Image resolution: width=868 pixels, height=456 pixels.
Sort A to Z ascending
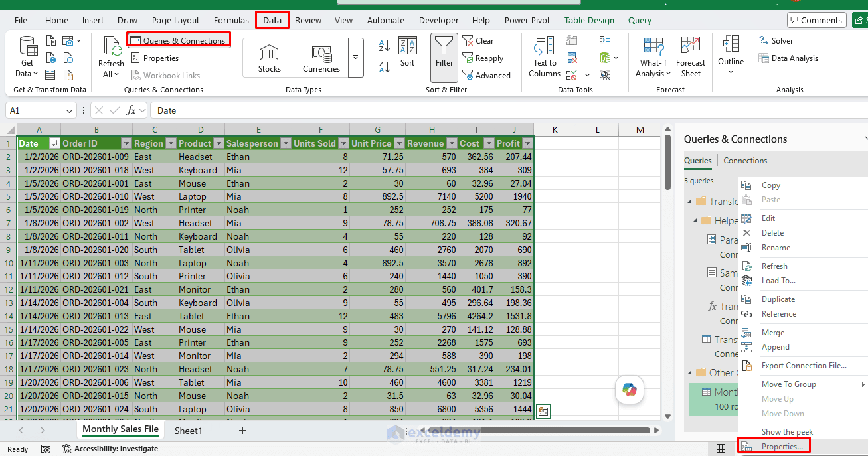(x=385, y=46)
